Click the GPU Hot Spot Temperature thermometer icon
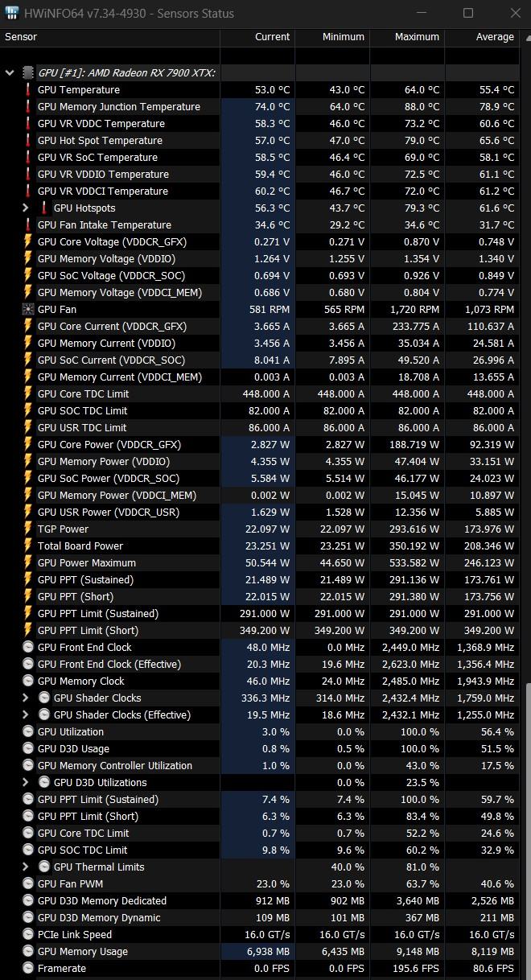Screen dimensions: 531x980 (28, 140)
